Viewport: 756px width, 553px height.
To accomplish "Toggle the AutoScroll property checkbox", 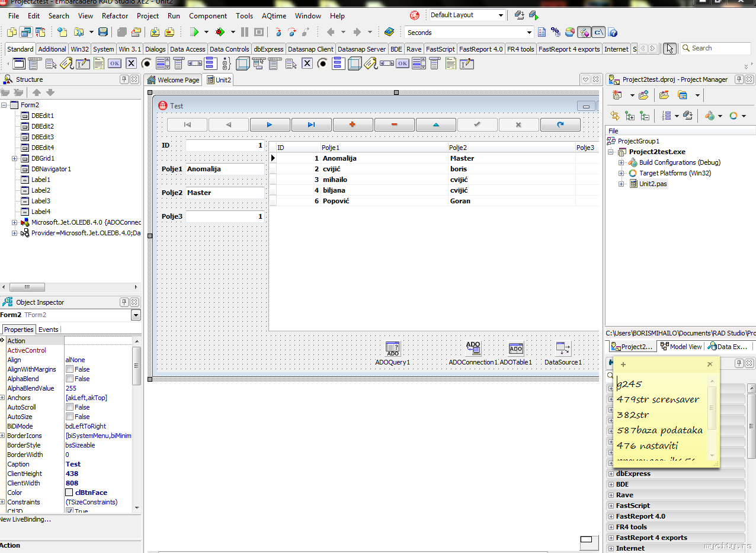I will pos(69,407).
